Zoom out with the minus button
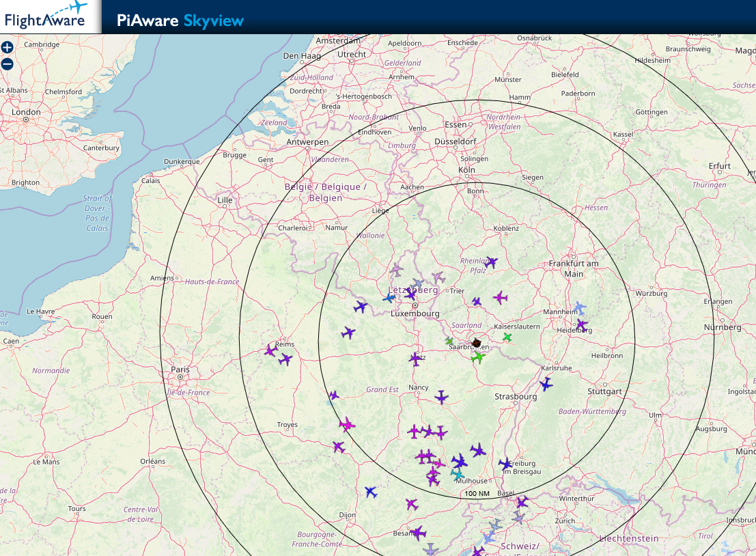The image size is (756, 556). (x=8, y=64)
